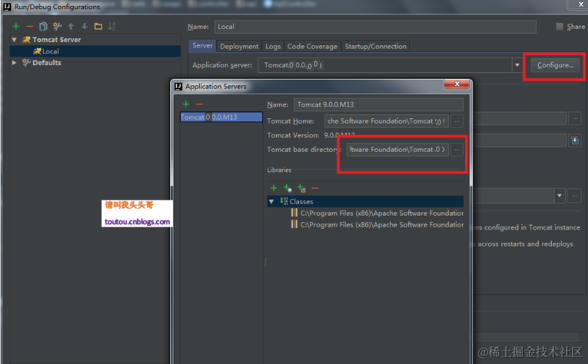
Task: Create new folder icon in toolbar
Action: (99, 26)
